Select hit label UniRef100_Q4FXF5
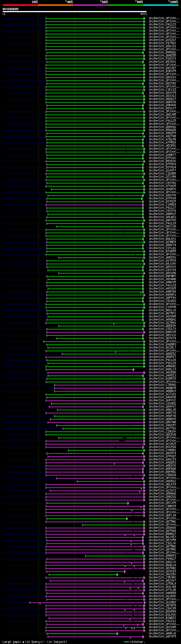This screenshot has width=181, height=644. (162, 636)
